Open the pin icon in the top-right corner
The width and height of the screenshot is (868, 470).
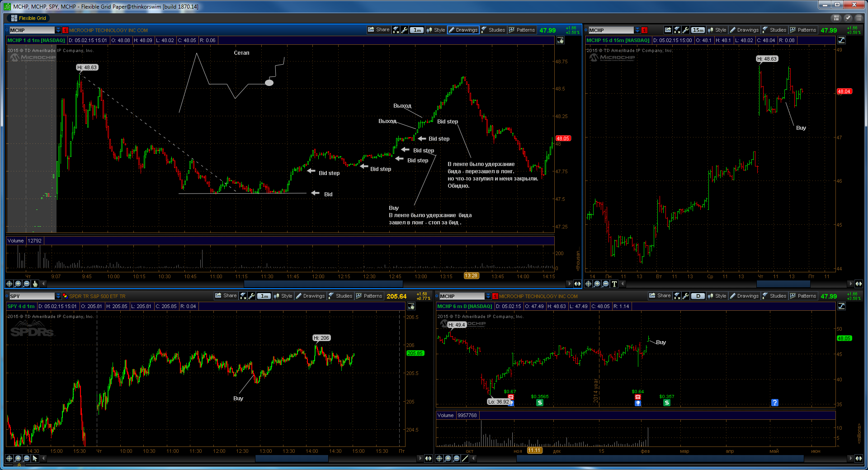[848, 18]
